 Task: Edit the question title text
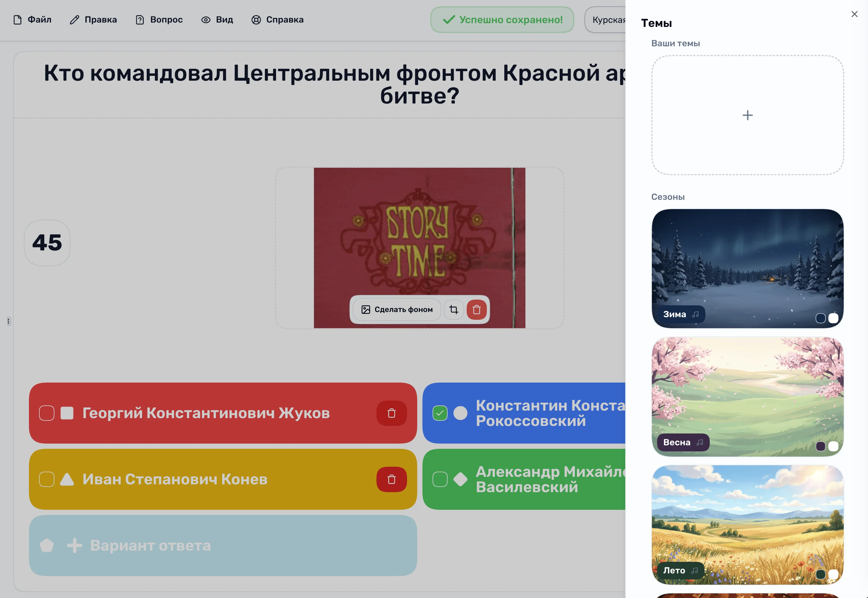click(x=334, y=84)
